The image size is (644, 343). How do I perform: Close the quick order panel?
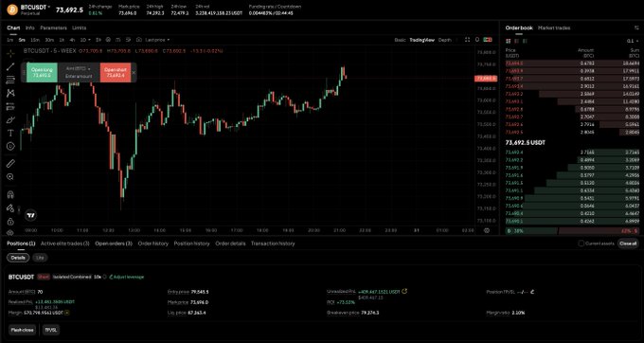pos(134,73)
